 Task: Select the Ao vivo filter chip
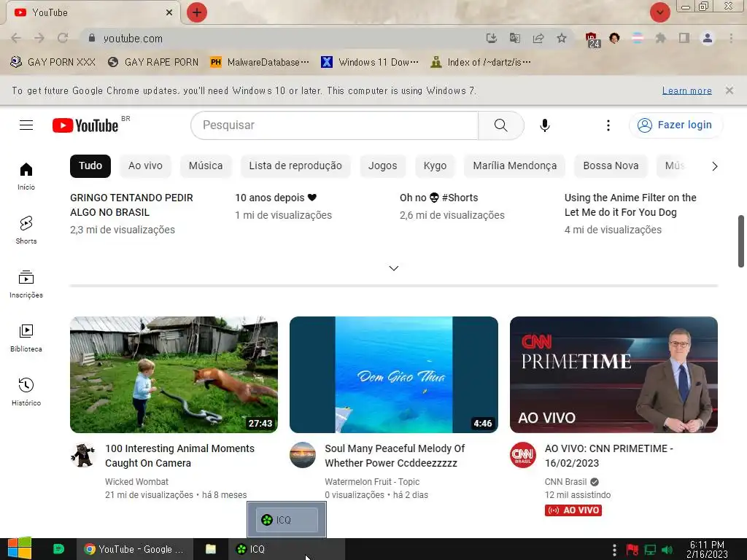145,166
